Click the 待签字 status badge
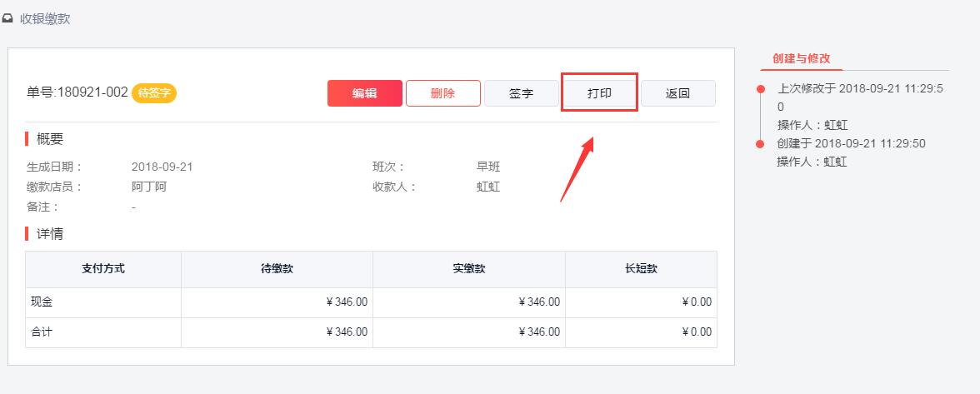Viewport: 980px width, 394px height. click(154, 92)
